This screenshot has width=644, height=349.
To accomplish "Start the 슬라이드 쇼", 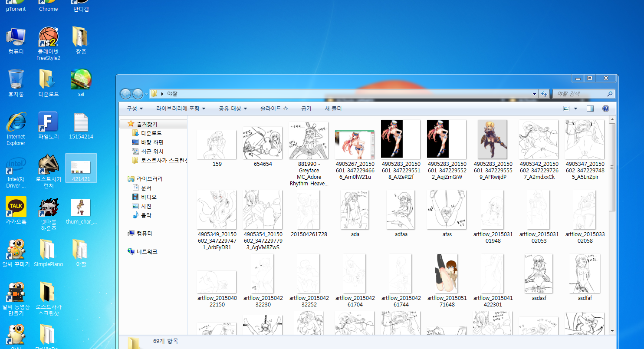I will 274,109.
